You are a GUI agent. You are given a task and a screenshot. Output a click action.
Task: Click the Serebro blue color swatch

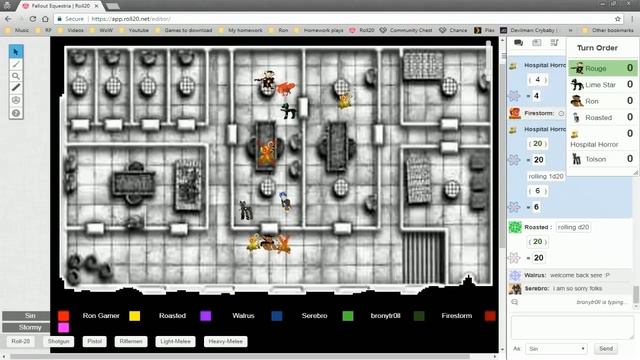coord(277,316)
